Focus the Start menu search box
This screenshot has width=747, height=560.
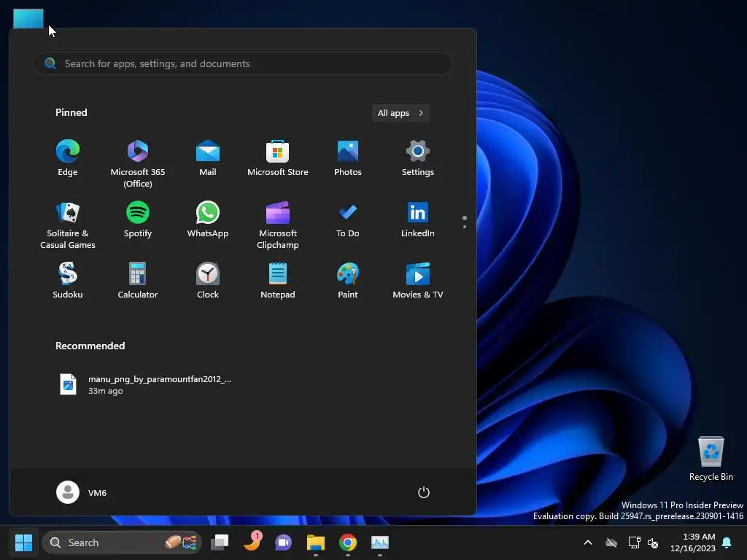click(242, 63)
